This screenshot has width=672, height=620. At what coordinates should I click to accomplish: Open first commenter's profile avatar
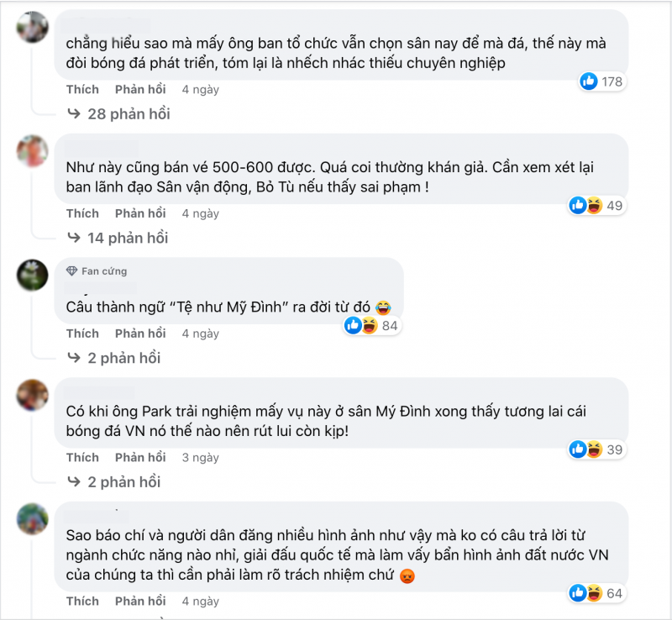coord(32,28)
